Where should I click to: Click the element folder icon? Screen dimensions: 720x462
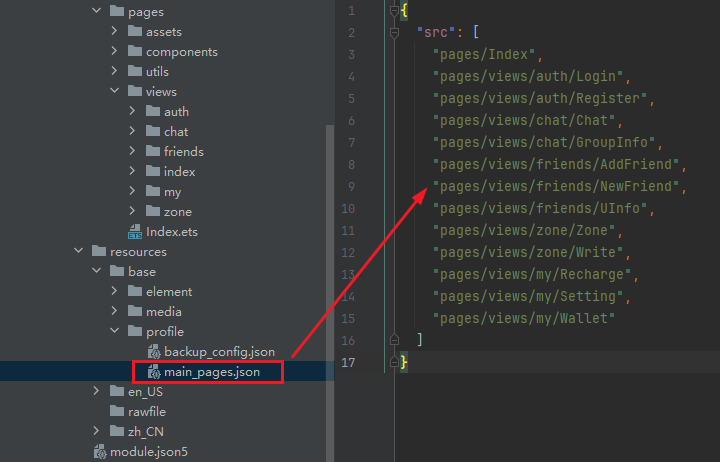click(x=135, y=291)
